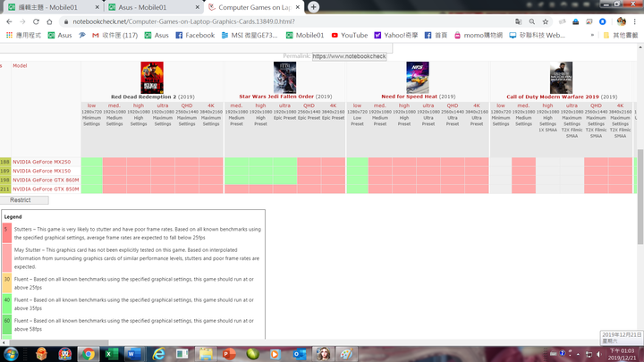Viewport: 644px width, 362px height.
Task: Open the Red Dead Redemption 2 cover thumbnail
Action: 152,78
